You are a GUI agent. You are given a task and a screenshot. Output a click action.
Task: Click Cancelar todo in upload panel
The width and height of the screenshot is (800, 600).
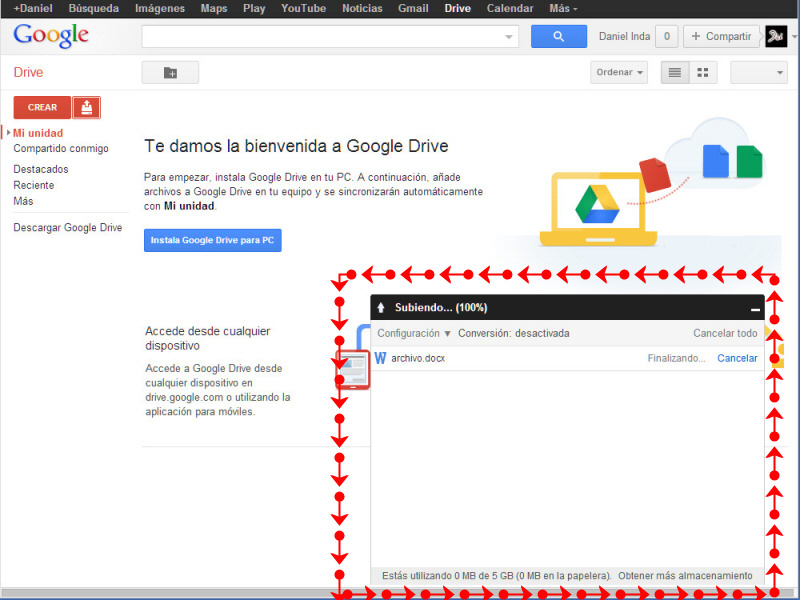725,333
